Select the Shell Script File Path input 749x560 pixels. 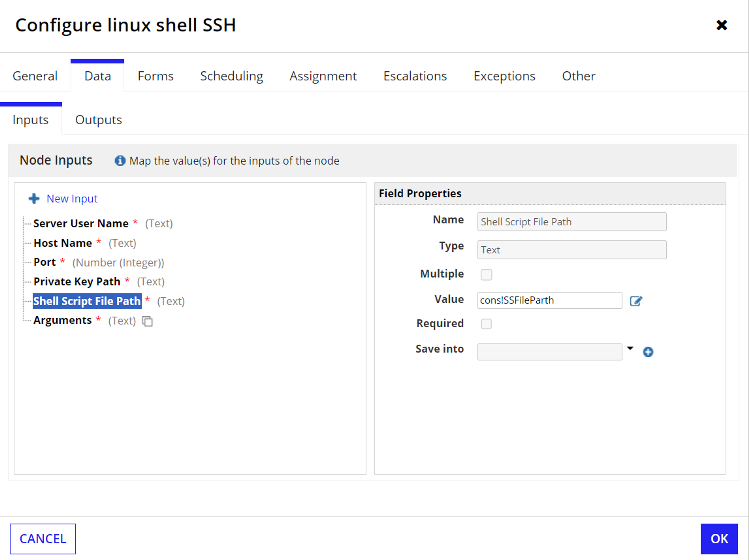tap(87, 301)
